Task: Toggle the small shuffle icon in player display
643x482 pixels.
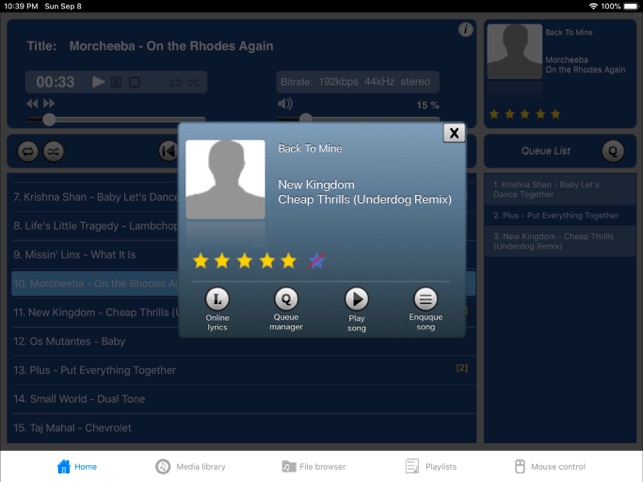Action: point(194,82)
